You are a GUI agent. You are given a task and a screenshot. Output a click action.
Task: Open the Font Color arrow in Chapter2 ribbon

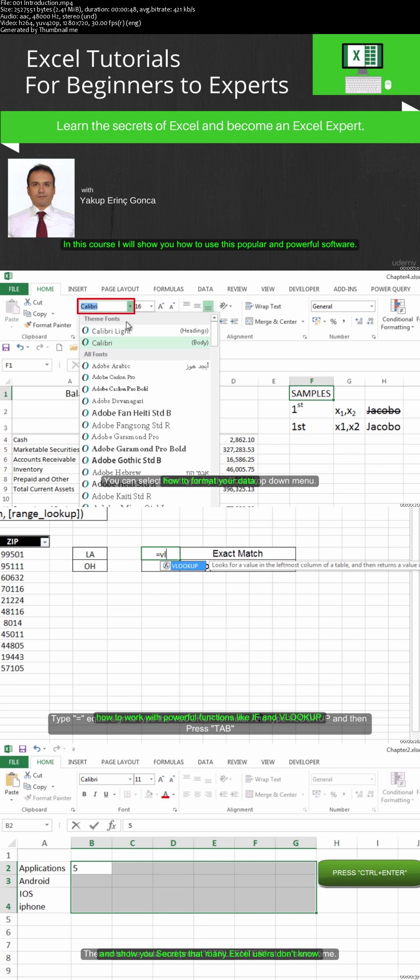click(173, 794)
